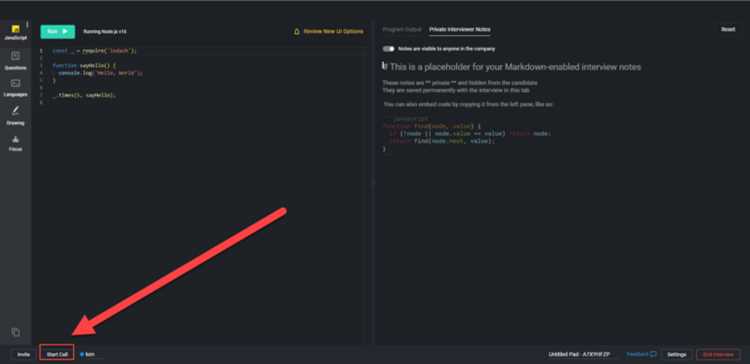Click the Run button to execute code
The height and width of the screenshot is (364, 750).
coord(57,32)
